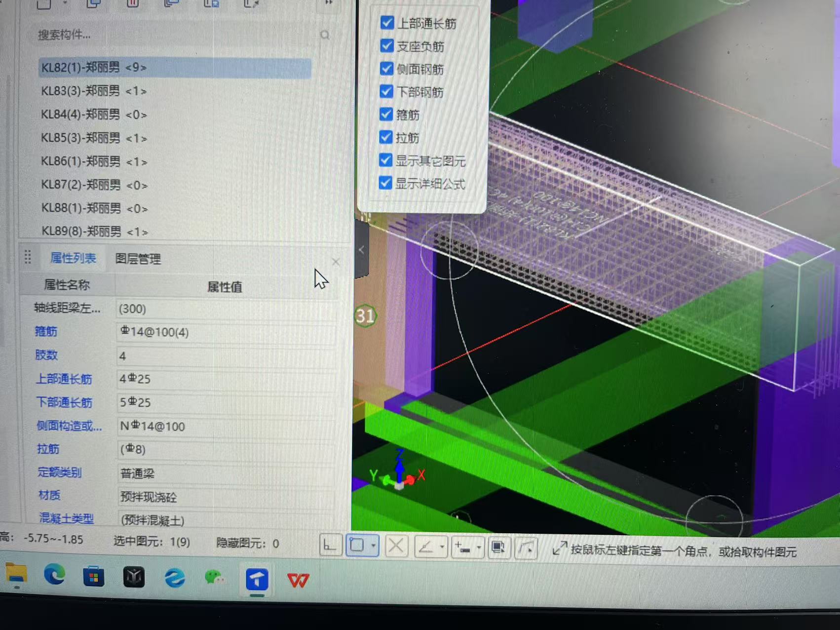Close the property panel with the X
840x630 pixels.
(336, 262)
